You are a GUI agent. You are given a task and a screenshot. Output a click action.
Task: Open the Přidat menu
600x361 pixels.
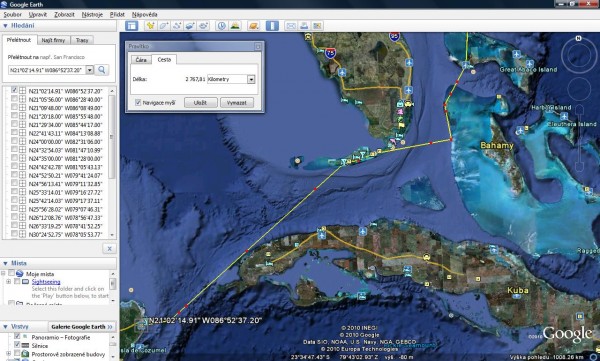point(117,15)
